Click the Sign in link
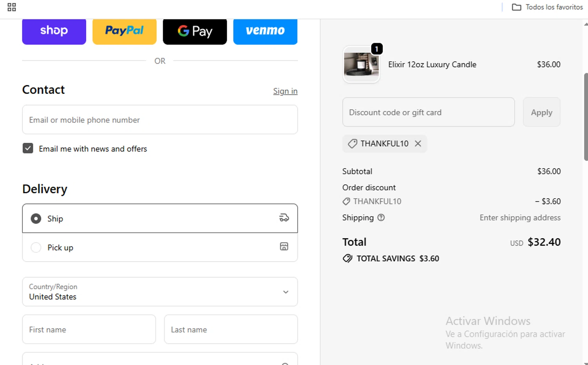588x365 pixels. click(x=285, y=91)
